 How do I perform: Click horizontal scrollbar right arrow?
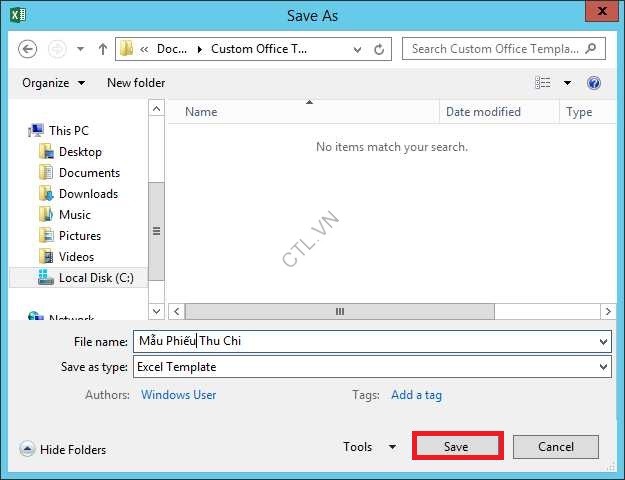[x=608, y=311]
